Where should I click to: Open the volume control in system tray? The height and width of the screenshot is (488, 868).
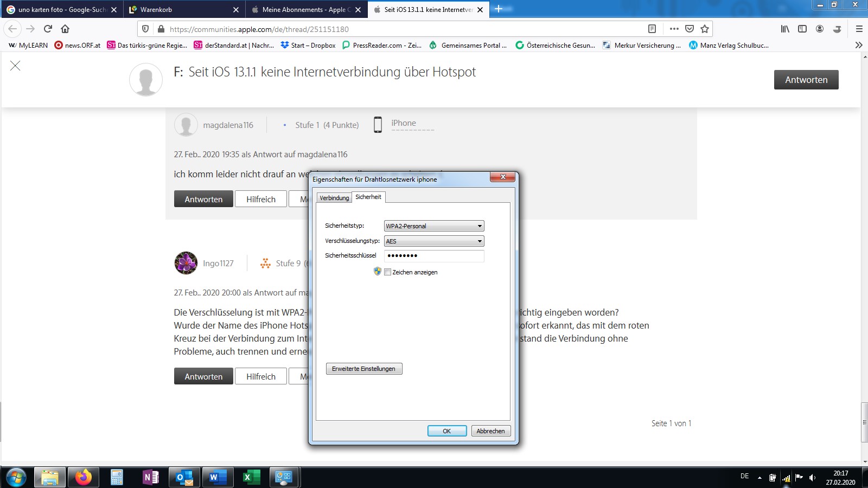[812, 478]
